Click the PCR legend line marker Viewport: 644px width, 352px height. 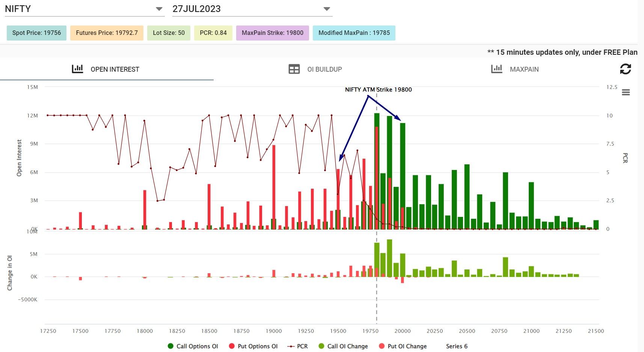pyautogui.click(x=291, y=346)
